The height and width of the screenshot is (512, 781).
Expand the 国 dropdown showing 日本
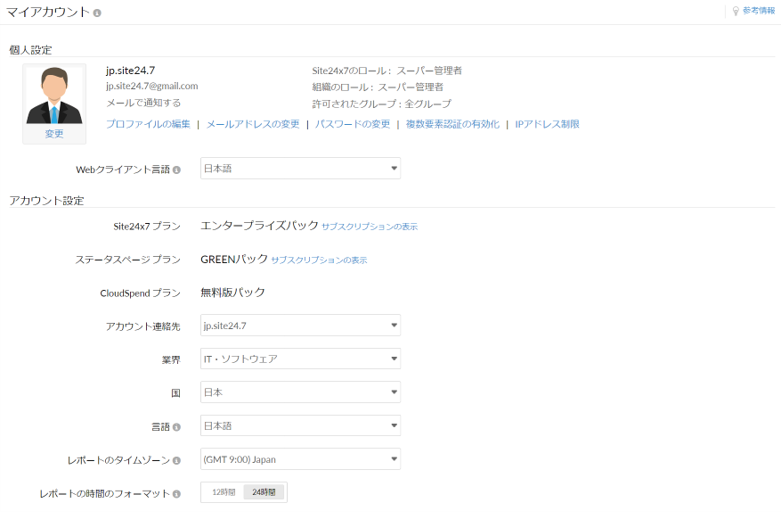[300, 392]
